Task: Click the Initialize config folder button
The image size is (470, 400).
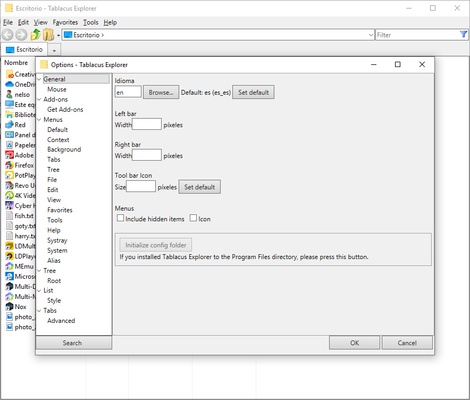Action: (156, 245)
